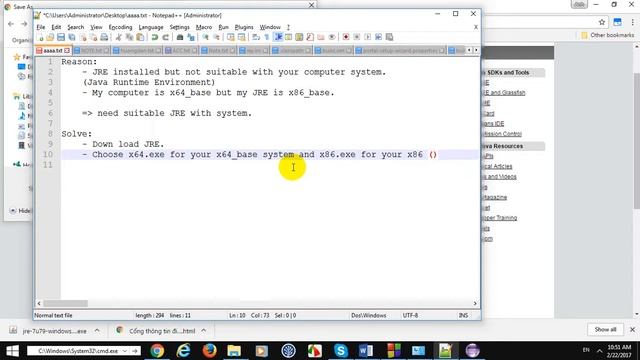Viewport: 640px width, 360px height.
Task: Click the Find binoculars toolbar icon
Action: [180, 38]
